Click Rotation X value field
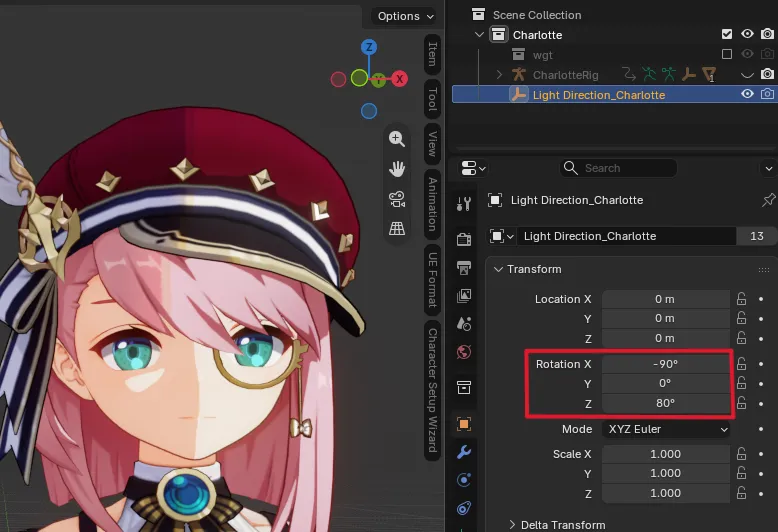Viewport: 778px width, 532px height. [x=665, y=364]
